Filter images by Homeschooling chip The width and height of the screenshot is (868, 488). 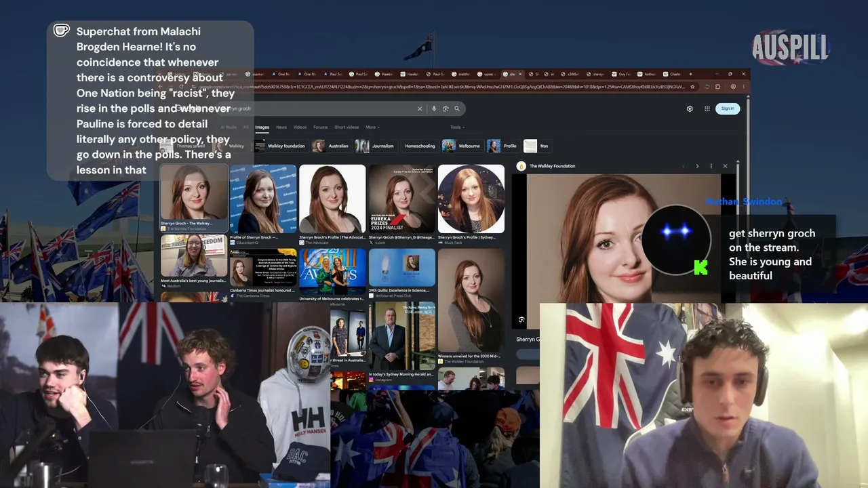tap(420, 146)
